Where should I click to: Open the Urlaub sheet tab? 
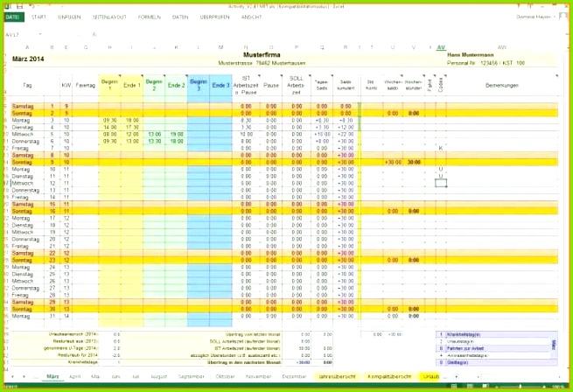431,376
